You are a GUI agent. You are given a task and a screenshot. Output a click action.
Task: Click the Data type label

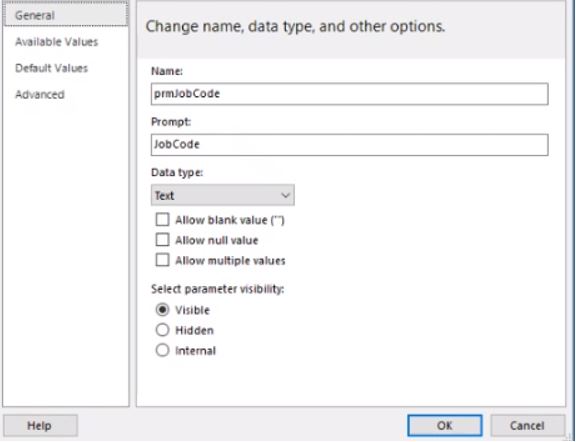coord(177,172)
